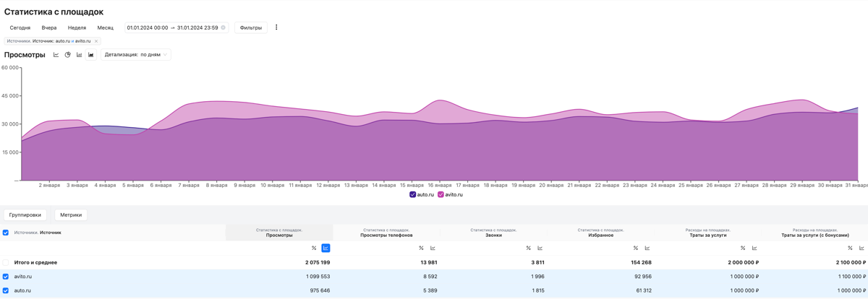
Task: Check the Итого и среднее row checkbox
Action: point(6,263)
